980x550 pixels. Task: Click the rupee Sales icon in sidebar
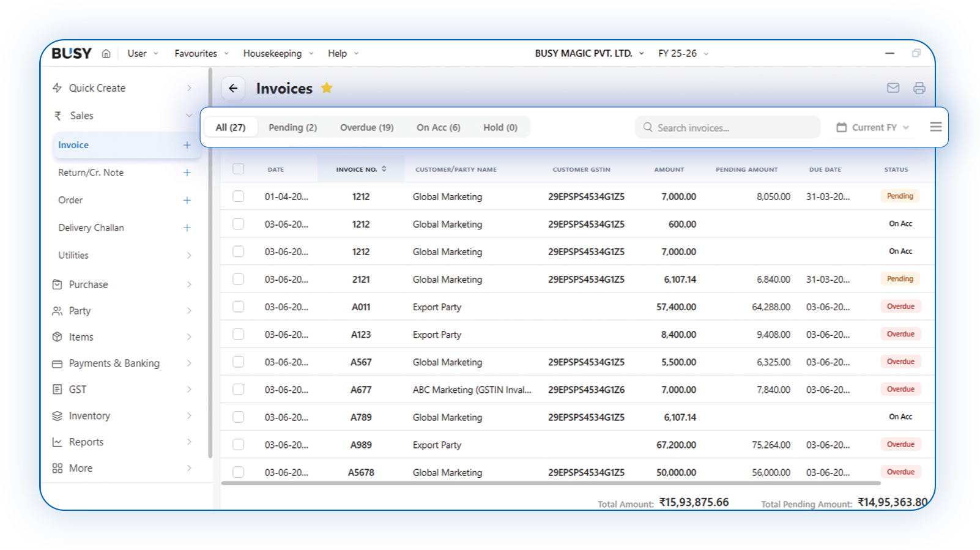(x=58, y=116)
